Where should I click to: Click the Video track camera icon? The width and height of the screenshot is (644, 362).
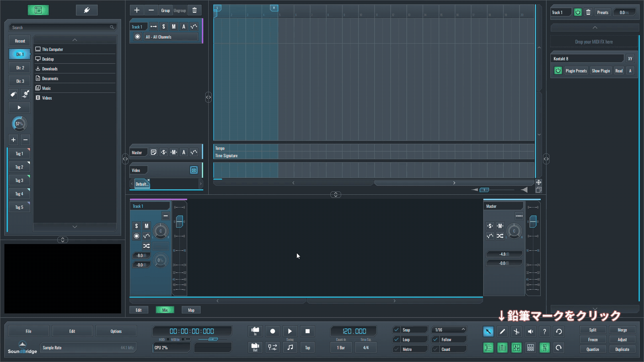194,170
